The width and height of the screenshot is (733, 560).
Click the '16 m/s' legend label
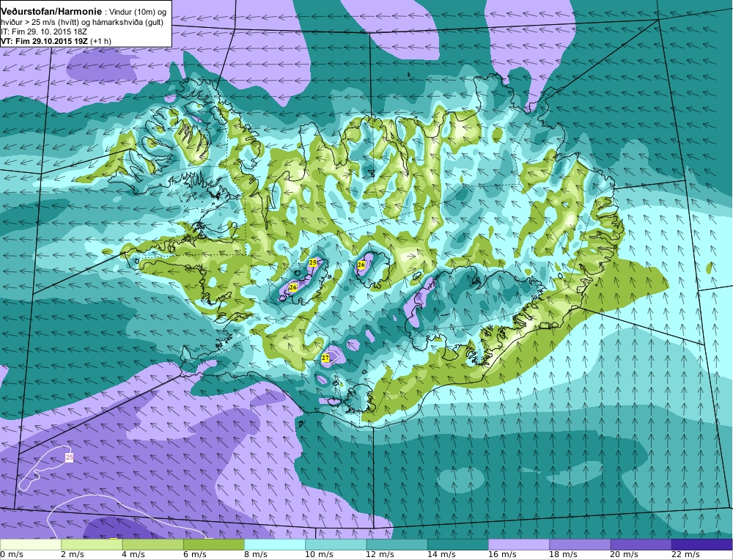pyautogui.click(x=502, y=555)
